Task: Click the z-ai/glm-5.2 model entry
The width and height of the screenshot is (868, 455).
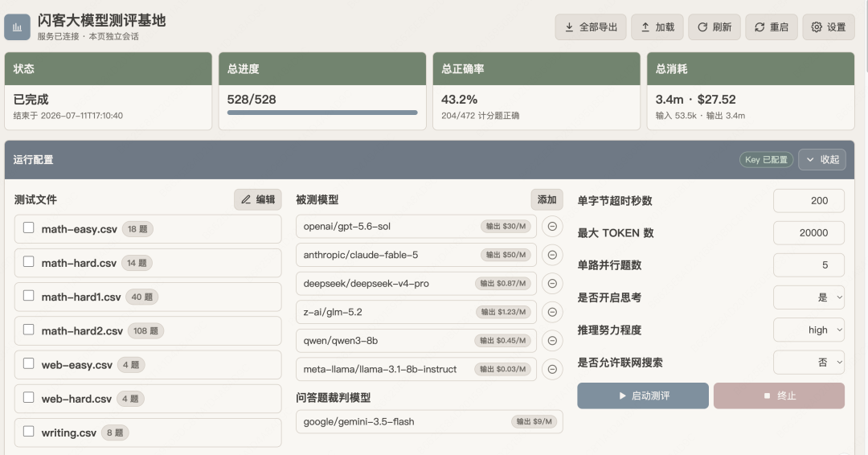Action: tap(416, 312)
